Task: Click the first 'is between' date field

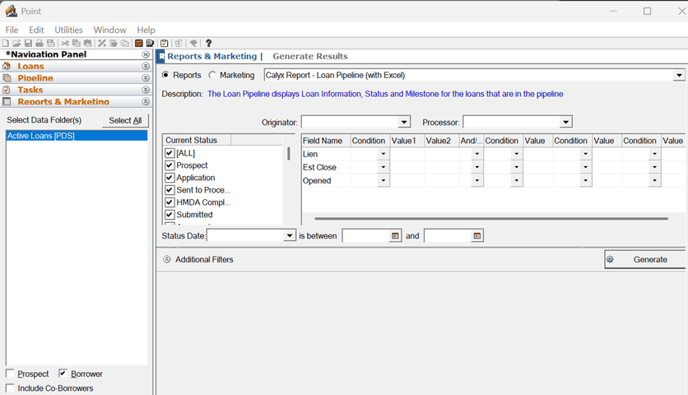Action: pyautogui.click(x=366, y=236)
